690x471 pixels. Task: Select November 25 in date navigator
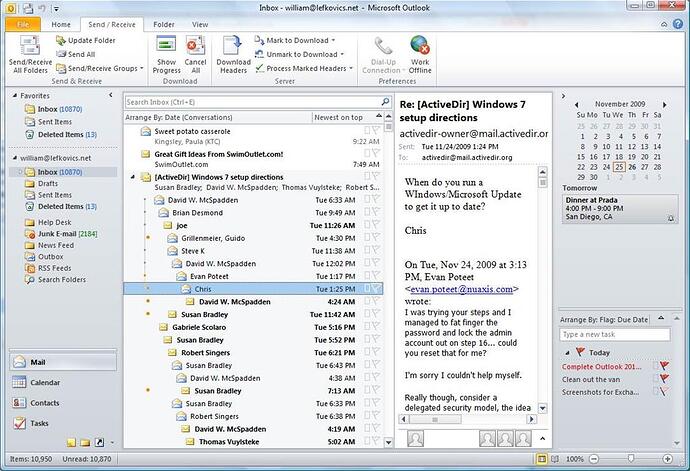pos(619,167)
